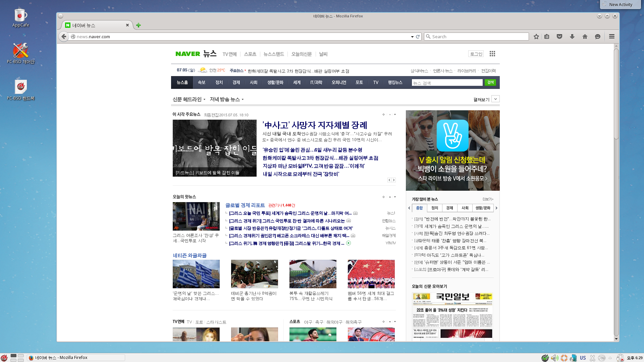Select the 속보 menu item
The height and width of the screenshot is (362, 644).
201,82
